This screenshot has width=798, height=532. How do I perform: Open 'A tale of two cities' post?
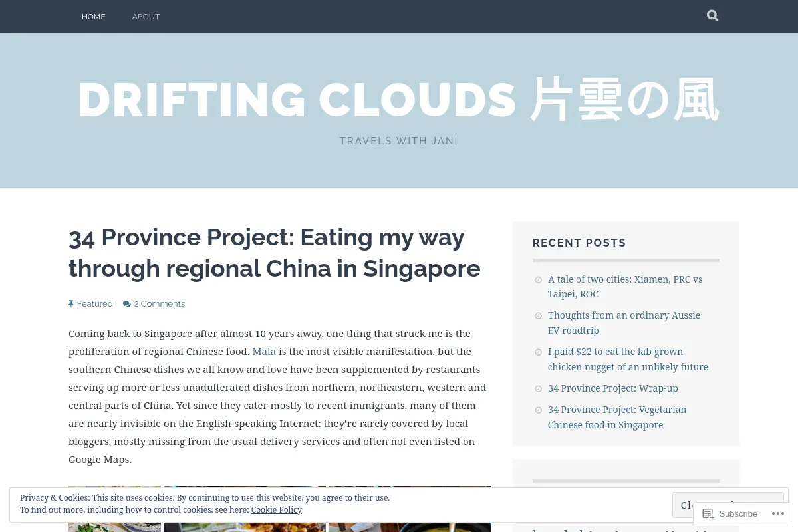tap(625, 287)
